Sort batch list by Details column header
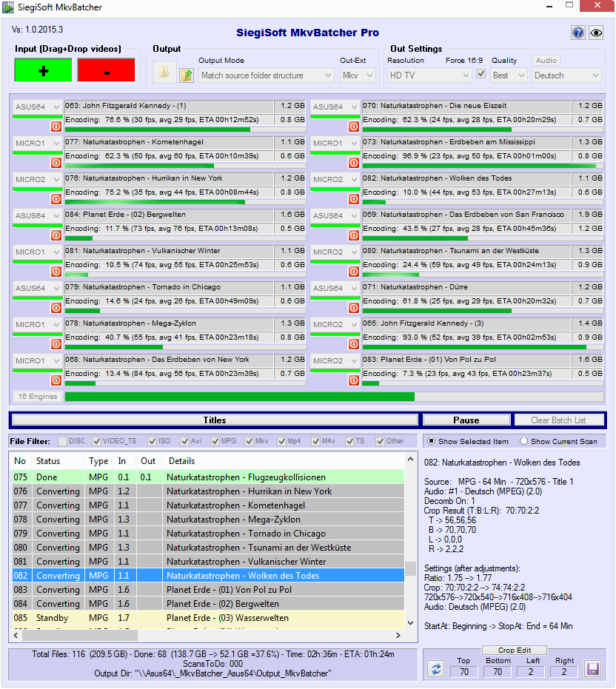The height and width of the screenshot is (689, 616). tap(284, 461)
